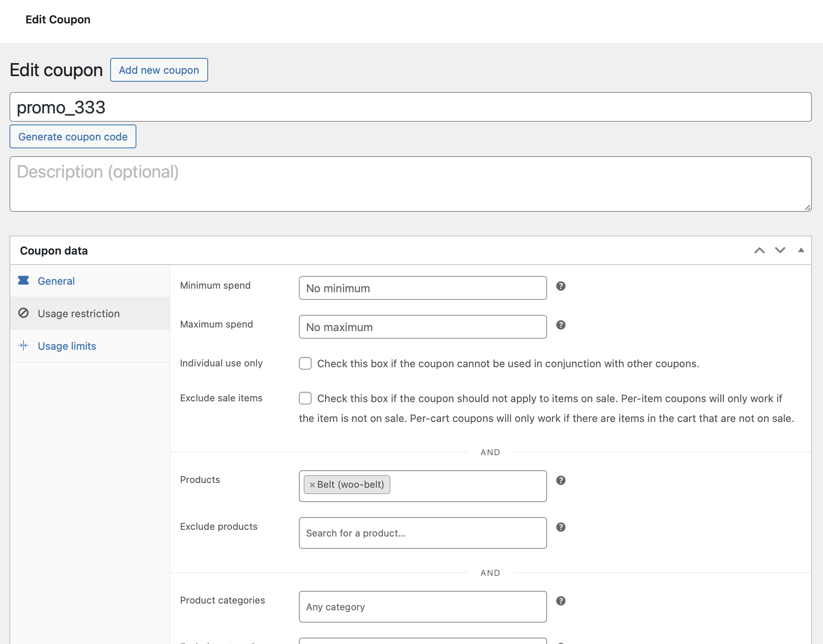Enable the Individual use only checkbox
Viewport: 823px width, 644px height.
coord(305,363)
